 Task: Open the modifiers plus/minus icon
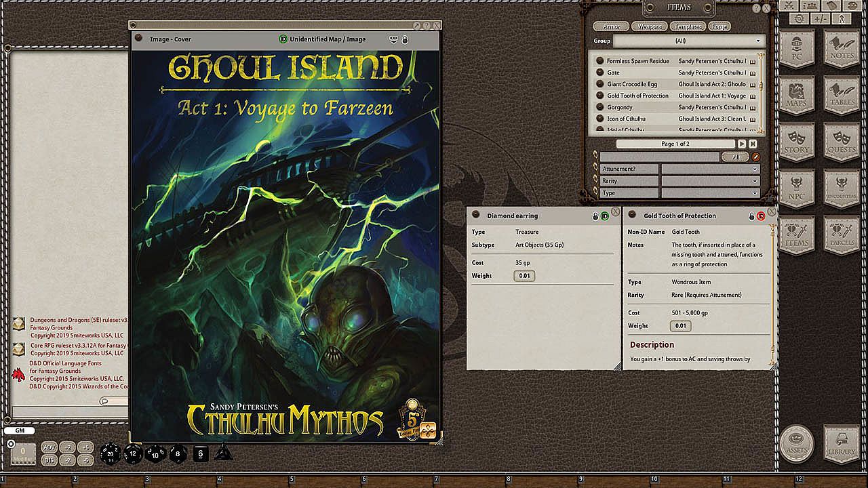click(x=820, y=19)
